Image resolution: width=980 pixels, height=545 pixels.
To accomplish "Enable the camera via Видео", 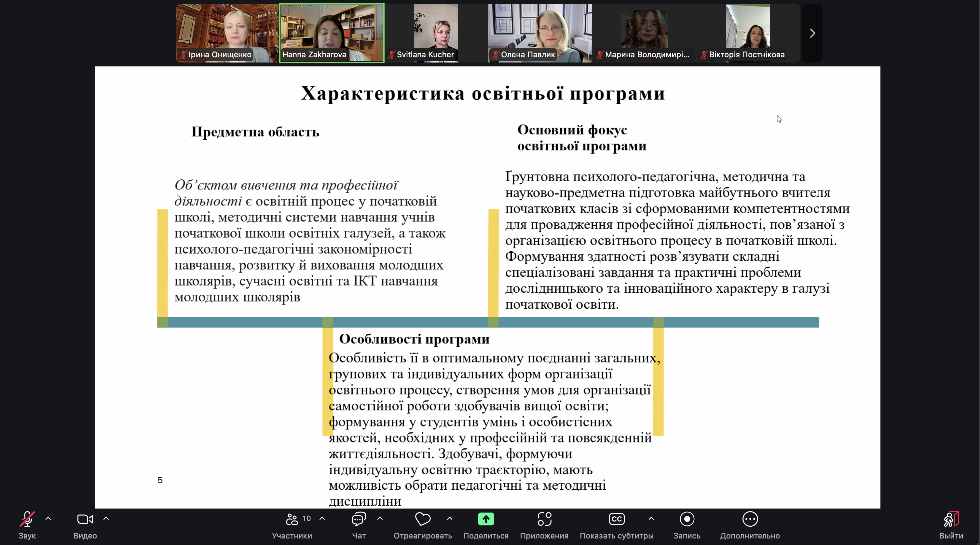I will [x=85, y=519].
